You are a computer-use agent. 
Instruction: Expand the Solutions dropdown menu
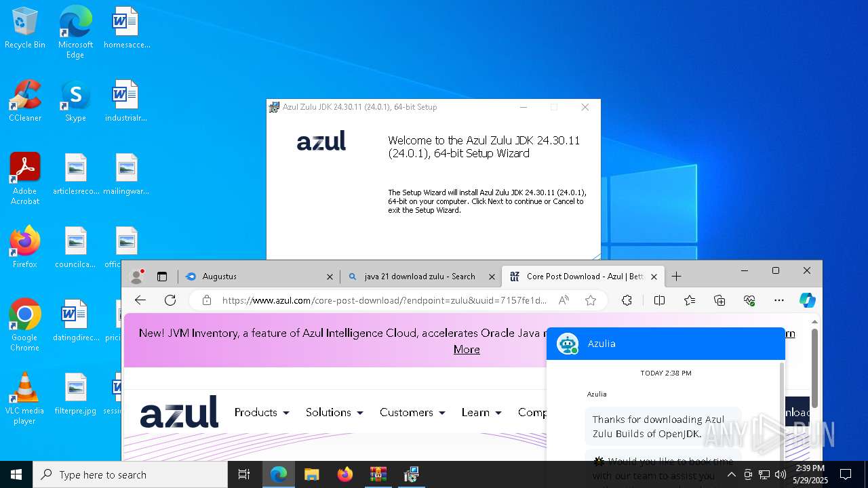tap(334, 412)
